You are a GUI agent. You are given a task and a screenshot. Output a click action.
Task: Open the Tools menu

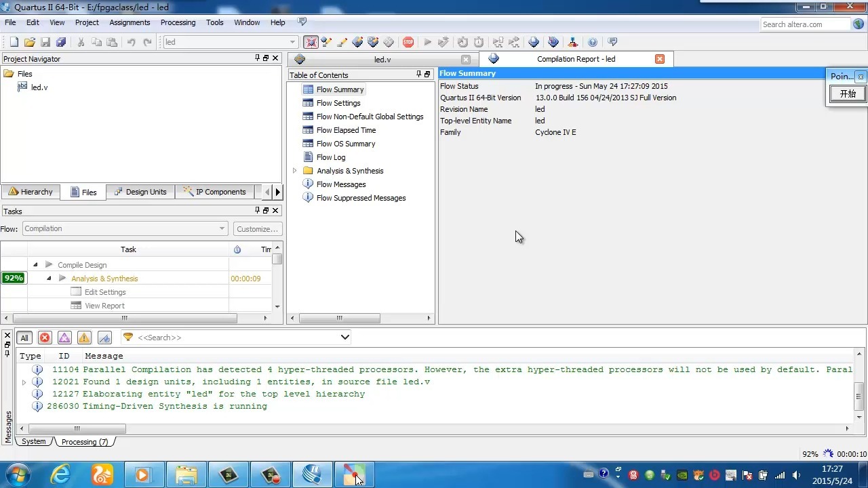[x=214, y=22]
